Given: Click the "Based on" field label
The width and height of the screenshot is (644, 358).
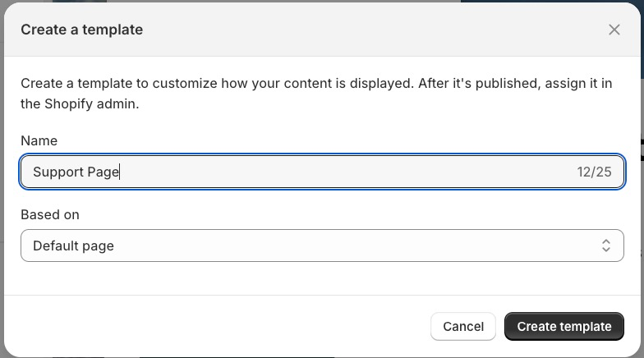Looking at the screenshot, I should click(x=50, y=214).
